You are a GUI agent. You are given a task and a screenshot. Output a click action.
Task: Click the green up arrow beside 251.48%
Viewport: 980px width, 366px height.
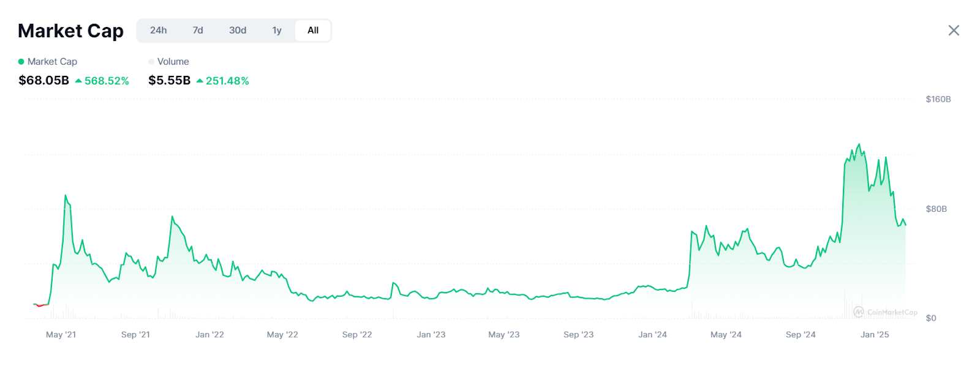(x=200, y=81)
